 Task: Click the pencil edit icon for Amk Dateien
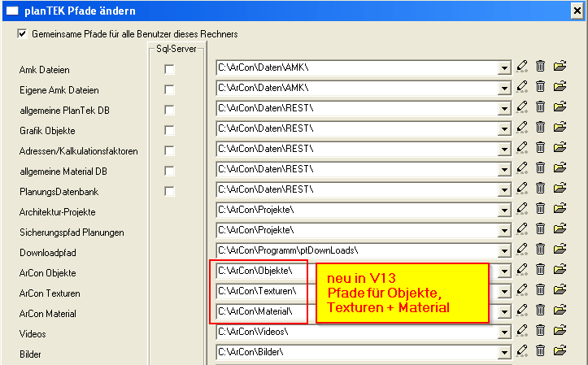[522, 67]
